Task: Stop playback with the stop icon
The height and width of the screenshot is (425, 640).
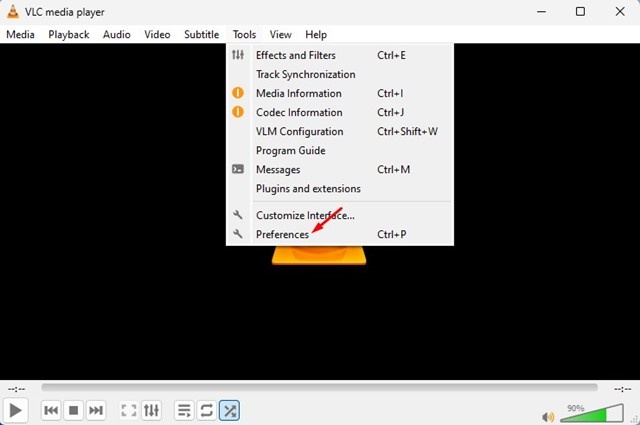Action: click(x=73, y=410)
